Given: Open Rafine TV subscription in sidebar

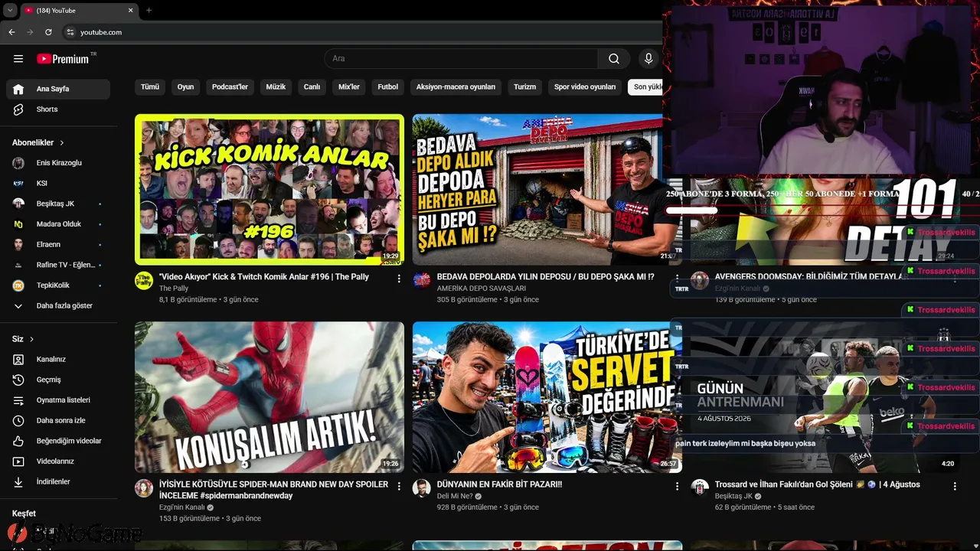Looking at the screenshot, I should (58, 265).
